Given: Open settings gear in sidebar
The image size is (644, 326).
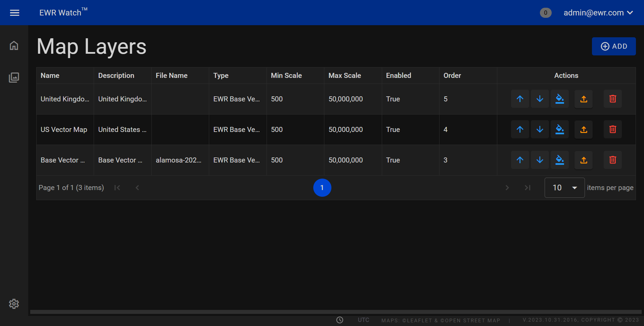Looking at the screenshot, I should (x=14, y=304).
